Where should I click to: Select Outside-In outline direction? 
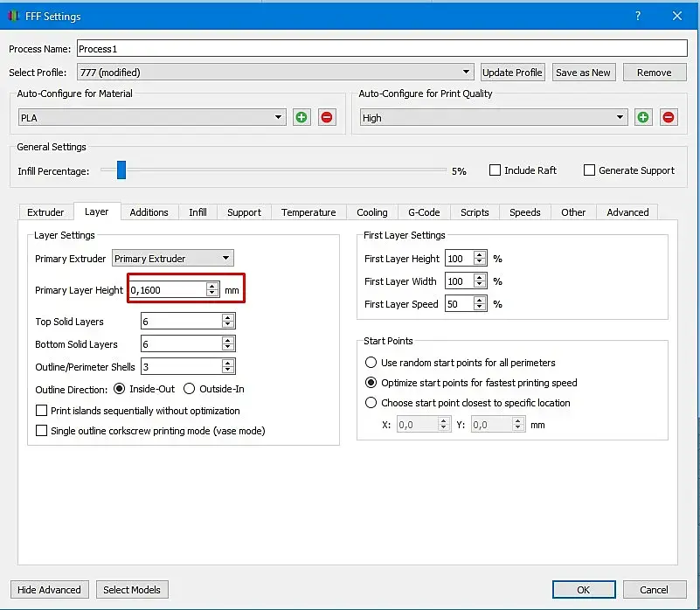tap(190, 389)
